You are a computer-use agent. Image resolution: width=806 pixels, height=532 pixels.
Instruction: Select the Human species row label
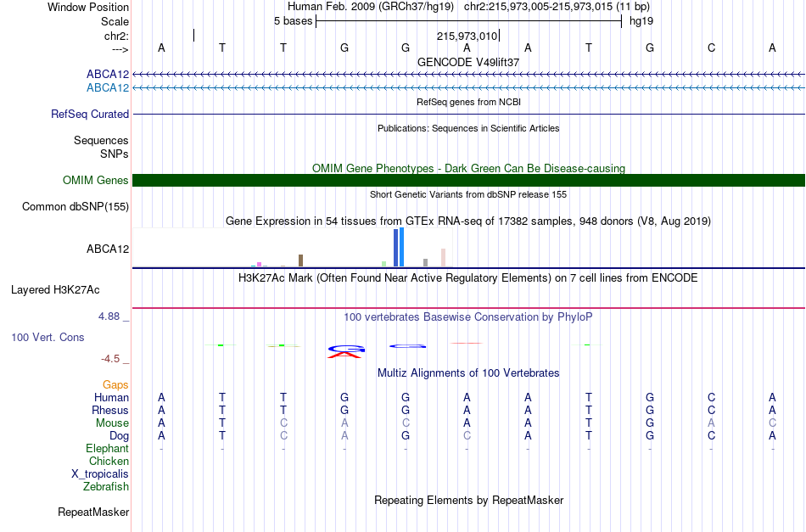tap(111, 397)
